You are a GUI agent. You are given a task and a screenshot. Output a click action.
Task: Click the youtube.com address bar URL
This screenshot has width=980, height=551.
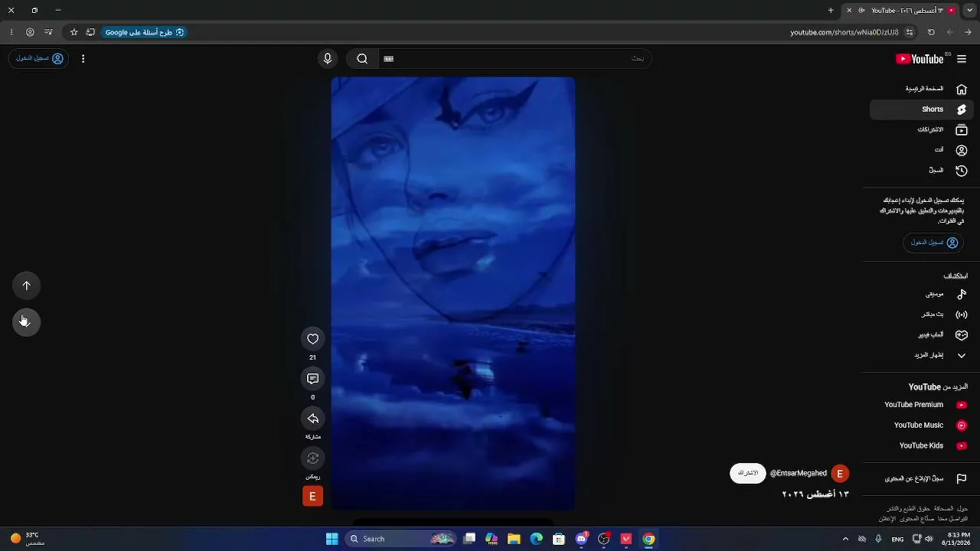(x=844, y=32)
